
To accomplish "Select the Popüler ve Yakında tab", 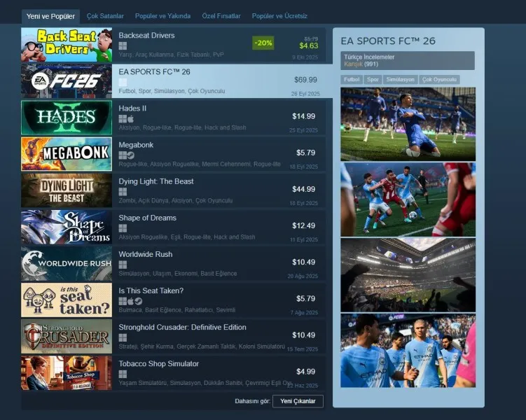I will click(x=162, y=16).
